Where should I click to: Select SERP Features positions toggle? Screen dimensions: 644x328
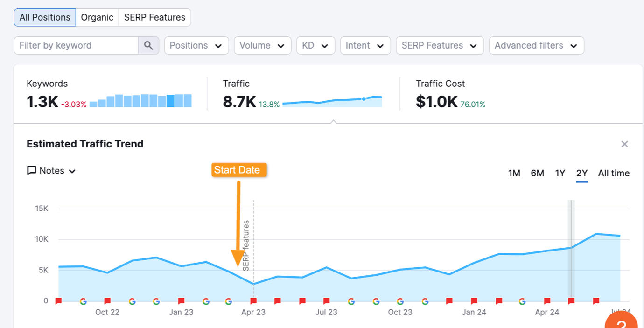tap(154, 17)
